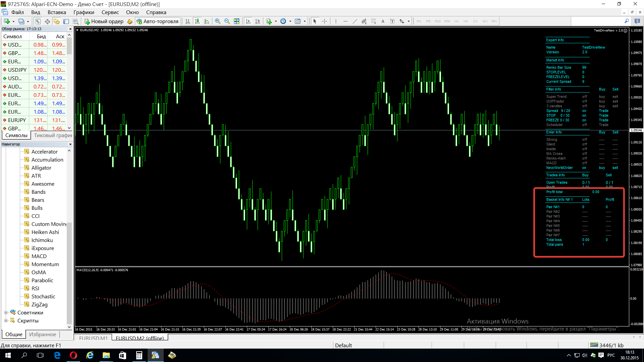Open the Periods clock icon

click(x=283, y=21)
